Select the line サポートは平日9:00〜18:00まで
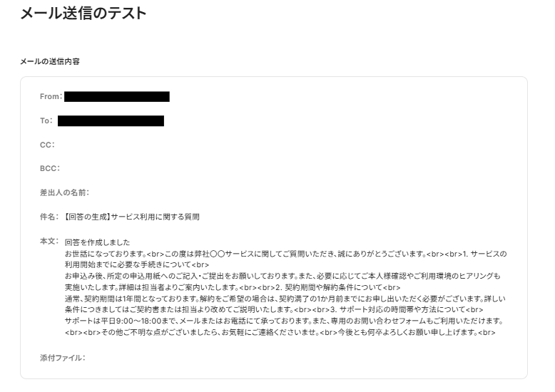 [x=284, y=321]
